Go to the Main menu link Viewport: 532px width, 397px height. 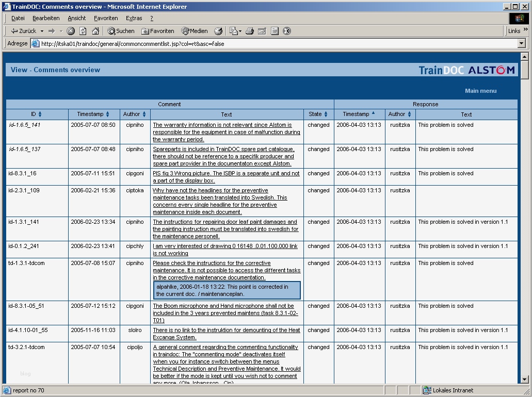click(480, 91)
